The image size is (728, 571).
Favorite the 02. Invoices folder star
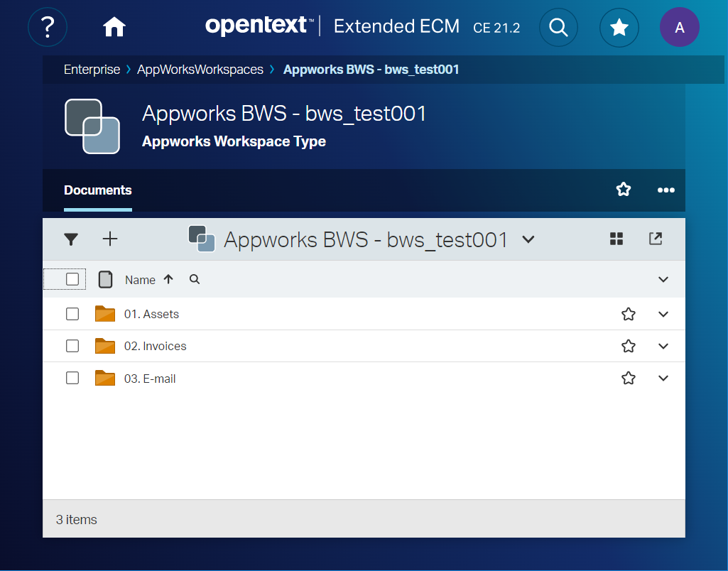pos(629,347)
